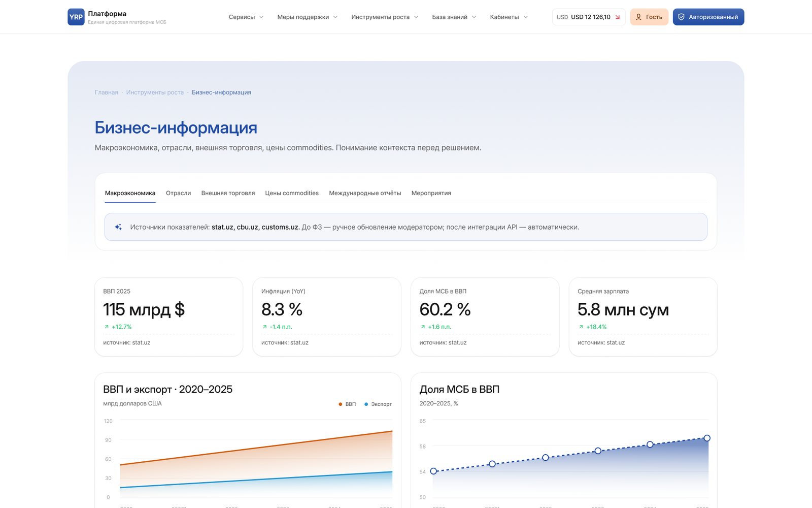Click источник: stat.uz under Средняя зарплата

pos(601,342)
